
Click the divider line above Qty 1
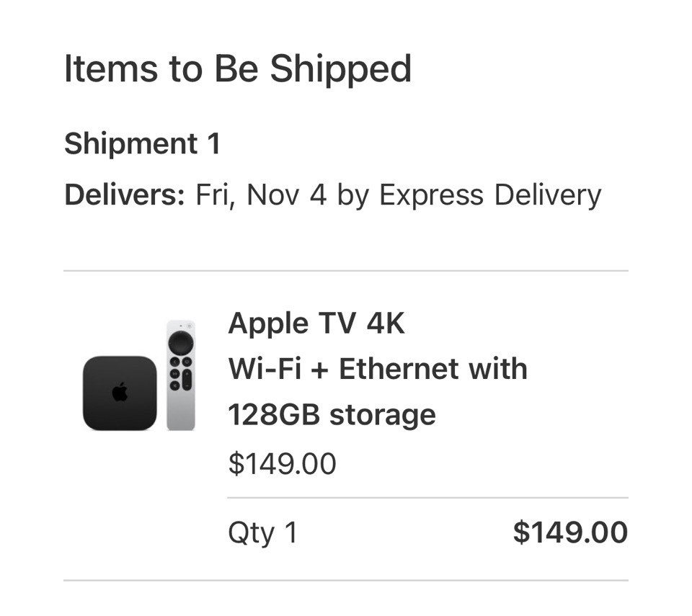pyautogui.click(x=427, y=498)
